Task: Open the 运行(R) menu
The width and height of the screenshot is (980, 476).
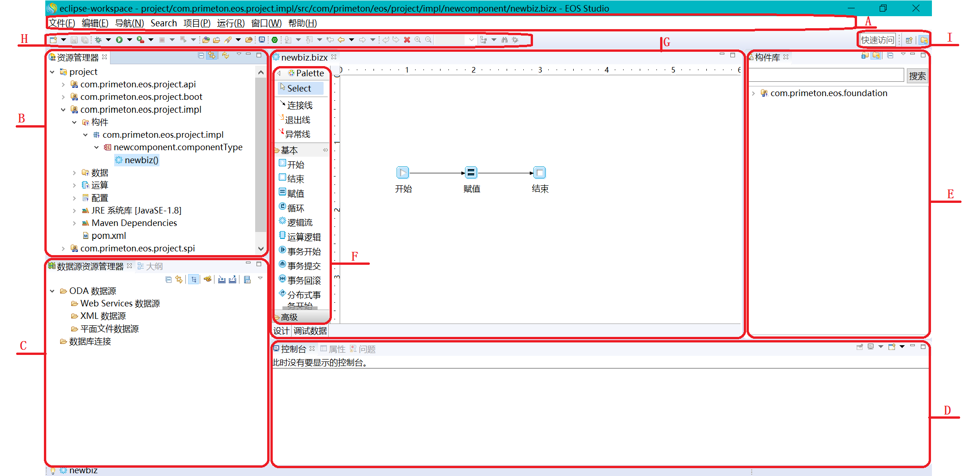Action: (231, 23)
